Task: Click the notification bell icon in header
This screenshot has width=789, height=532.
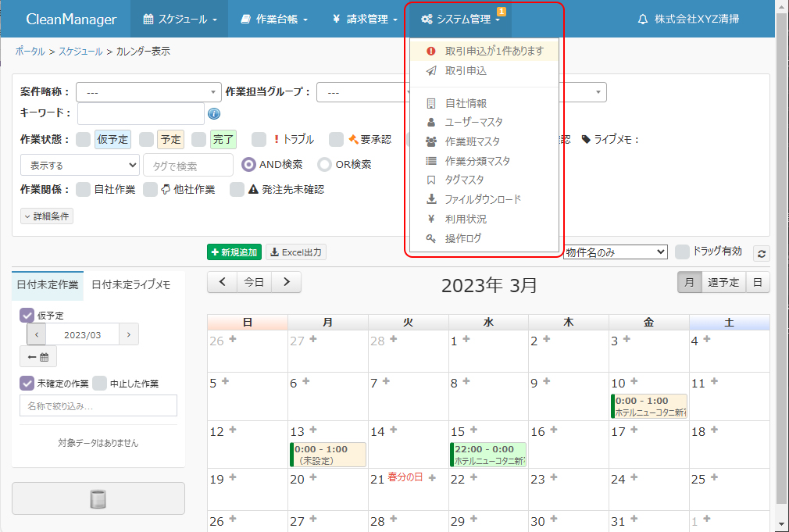Action: coord(643,19)
